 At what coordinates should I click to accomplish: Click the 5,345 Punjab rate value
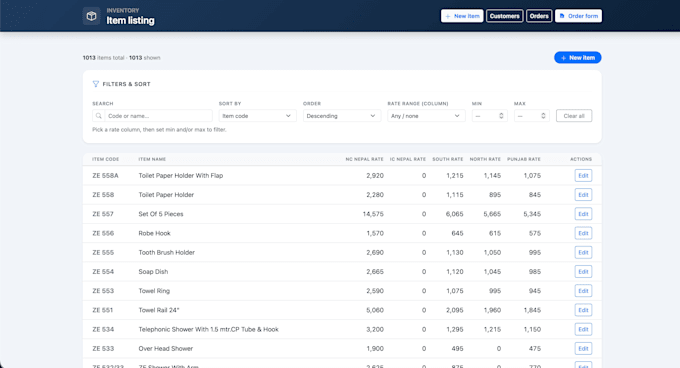532,214
